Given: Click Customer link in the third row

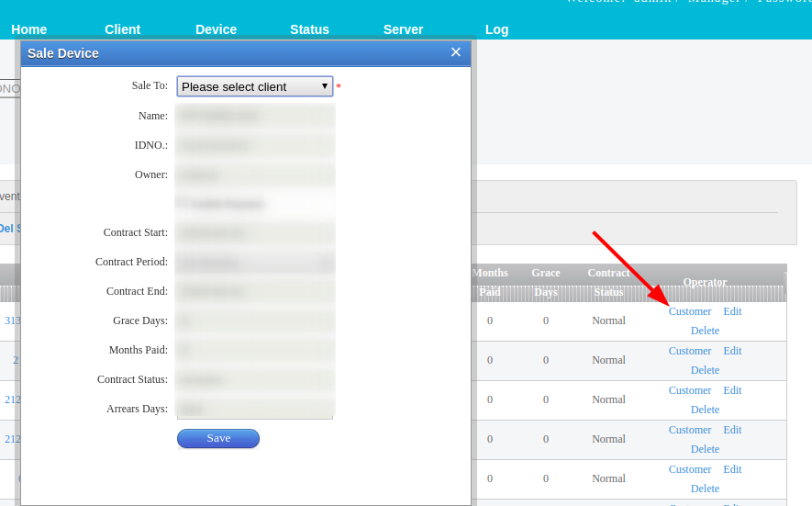Looking at the screenshot, I should point(690,390).
